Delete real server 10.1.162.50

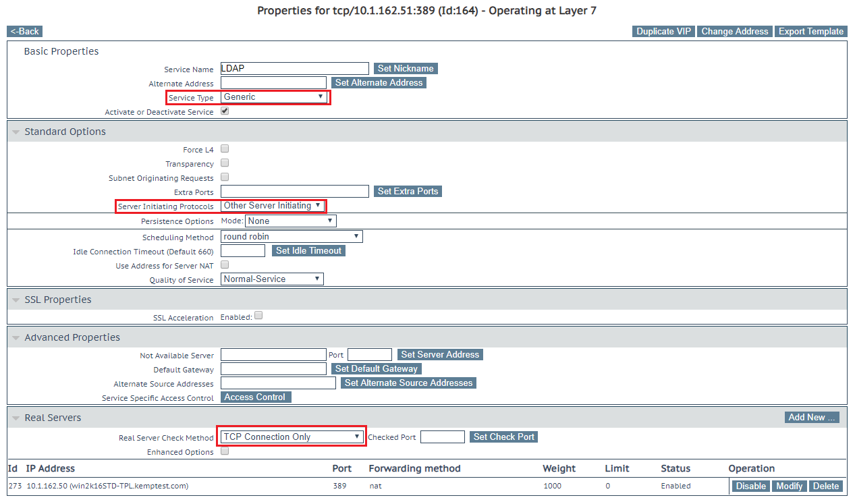(825, 486)
